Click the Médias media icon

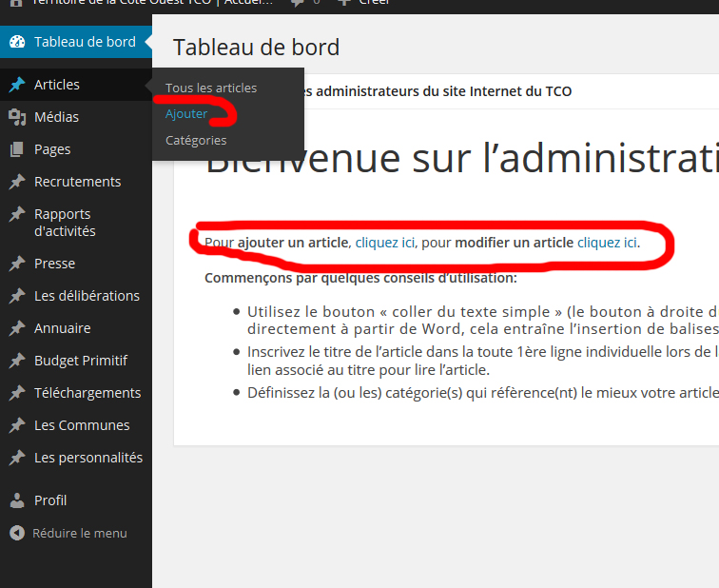click(x=17, y=117)
